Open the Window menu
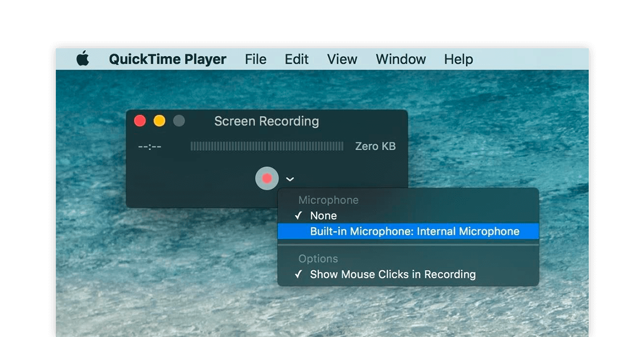The width and height of the screenshot is (644, 337). click(401, 59)
